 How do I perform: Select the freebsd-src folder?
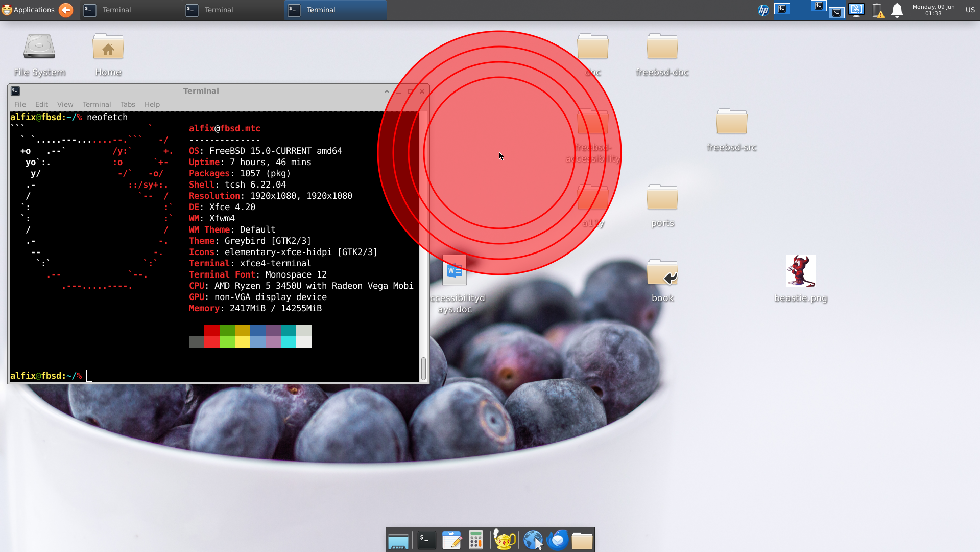[731, 130]
